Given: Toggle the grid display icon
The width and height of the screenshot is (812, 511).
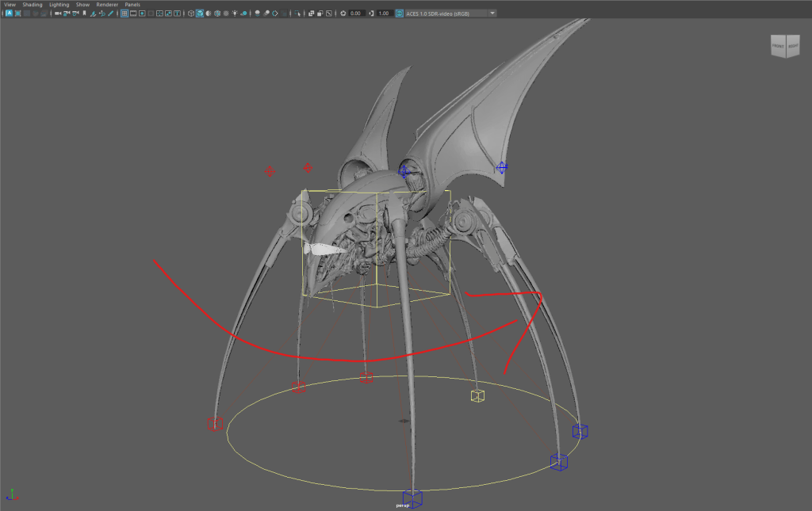Looking at the screenshot, I should (x=124, y=13).
